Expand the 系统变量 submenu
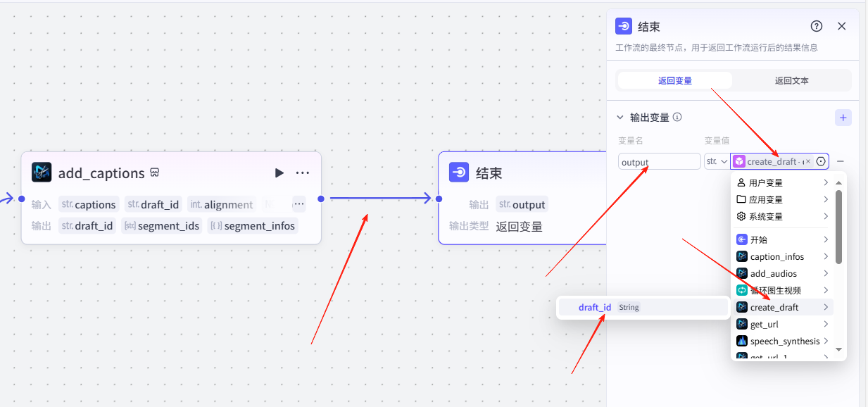 click(781, 216)
